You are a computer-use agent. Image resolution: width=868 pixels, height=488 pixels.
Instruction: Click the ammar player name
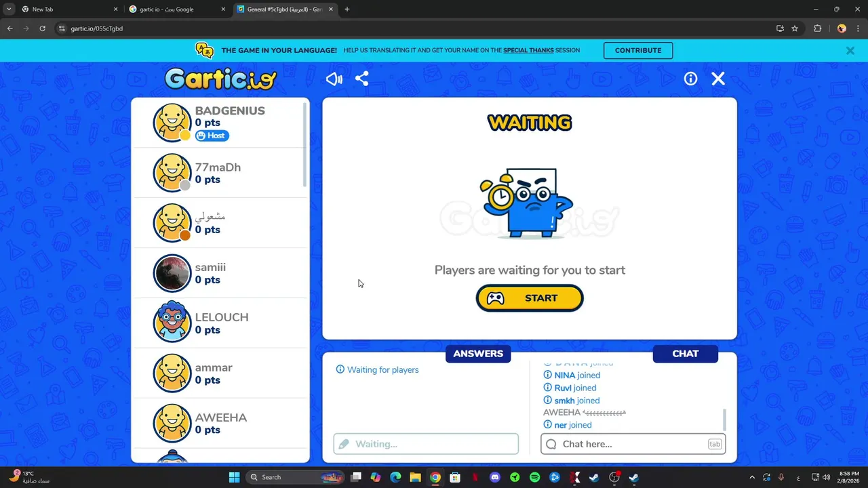tap(214, 367)
